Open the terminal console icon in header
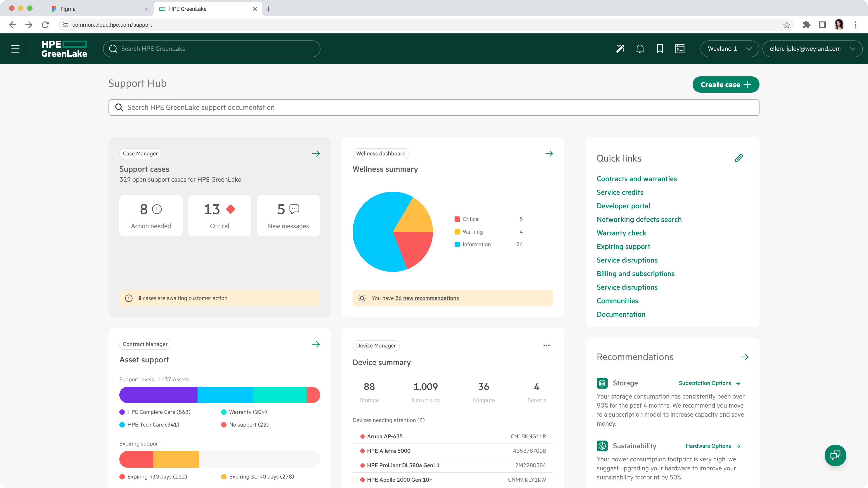Screen dimensions: 868x488 click(x=680, y=49)
